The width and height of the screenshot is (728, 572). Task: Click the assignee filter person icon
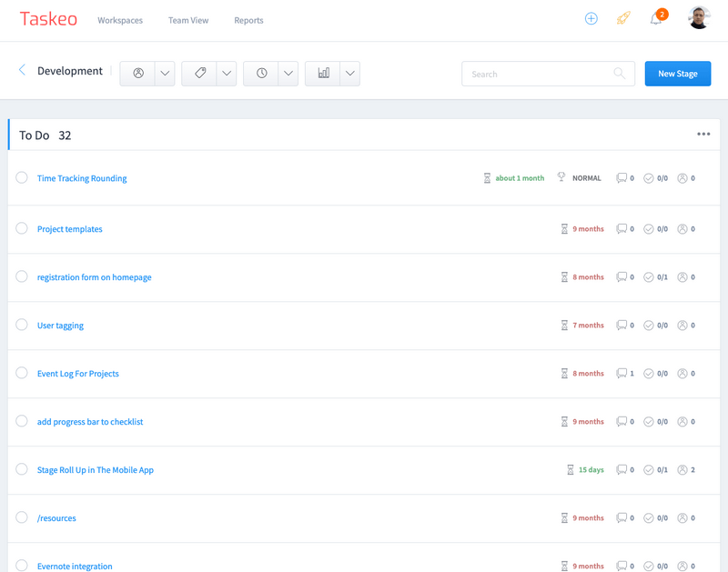138,74
